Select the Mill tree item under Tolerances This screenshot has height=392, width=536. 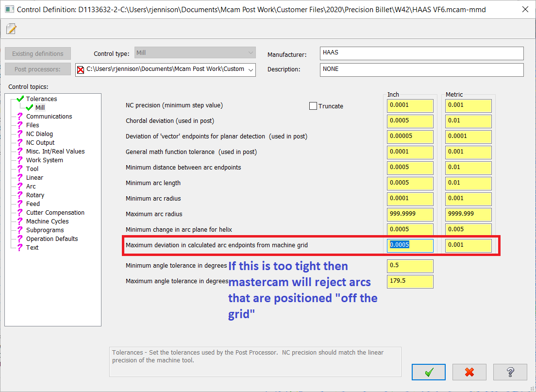coord(40,107)
